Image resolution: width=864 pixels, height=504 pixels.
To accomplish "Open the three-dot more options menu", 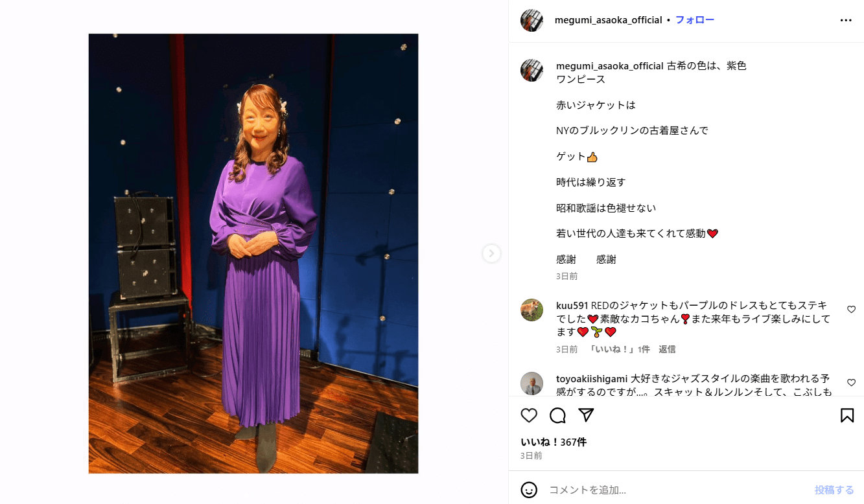I will click(846, 20).
